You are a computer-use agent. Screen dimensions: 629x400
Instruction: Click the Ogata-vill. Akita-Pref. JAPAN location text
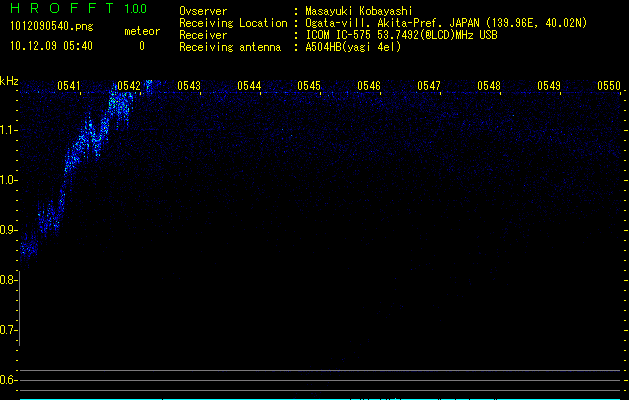(x=446, y=23)
